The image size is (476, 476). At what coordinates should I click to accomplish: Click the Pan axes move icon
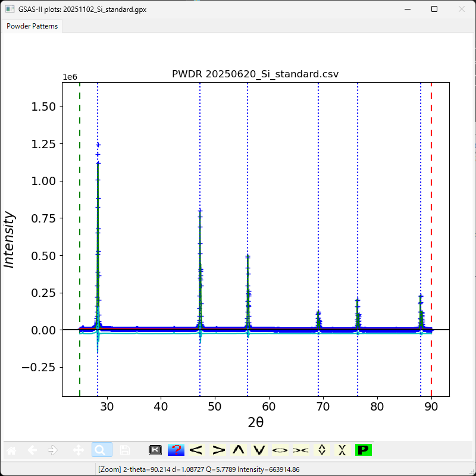coord(78,450)
